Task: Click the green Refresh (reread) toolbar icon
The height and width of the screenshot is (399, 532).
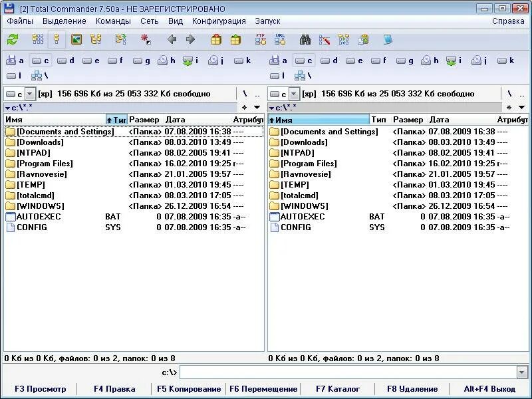Action: coord(13,40)
